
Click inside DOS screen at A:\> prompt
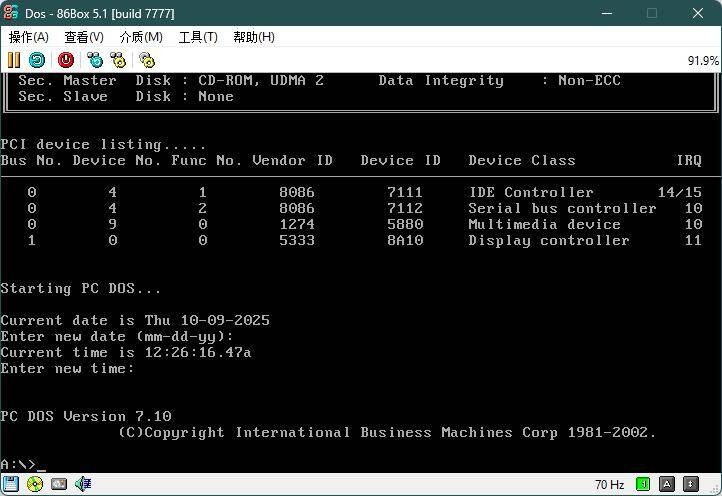tap(42, 465)
